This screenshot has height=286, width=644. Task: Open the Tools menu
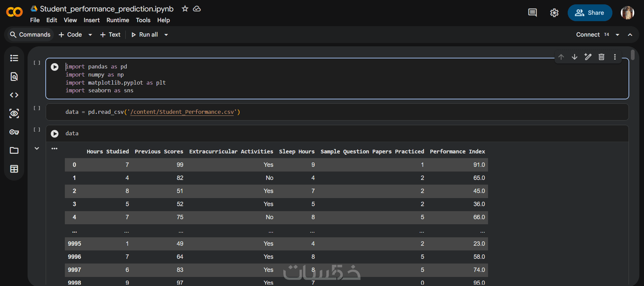tap(143, 20)
